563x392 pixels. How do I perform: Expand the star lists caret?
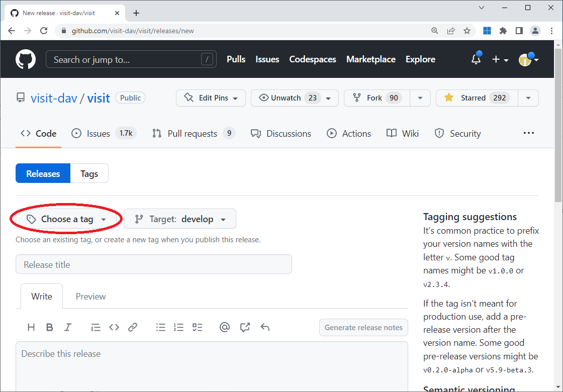coord(528,98)
